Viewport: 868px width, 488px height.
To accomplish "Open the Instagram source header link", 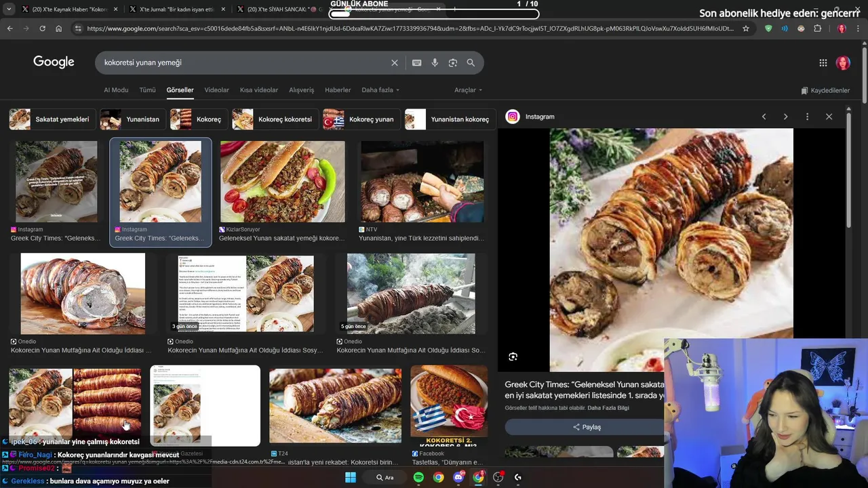I will 530,117.
